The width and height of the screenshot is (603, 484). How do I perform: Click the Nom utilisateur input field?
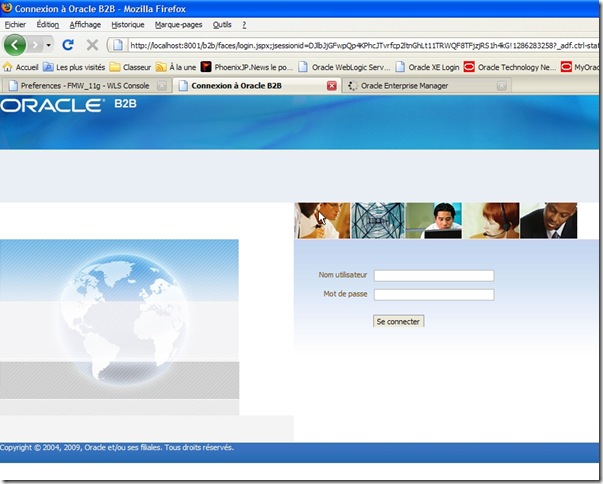tap(434, 276)
